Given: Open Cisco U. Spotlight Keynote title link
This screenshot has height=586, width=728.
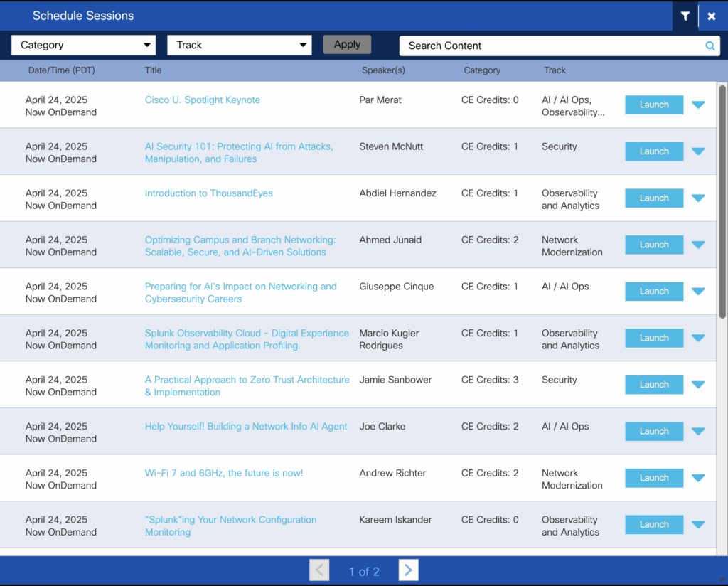Looking at the screenshot, I should pos(203,100).
